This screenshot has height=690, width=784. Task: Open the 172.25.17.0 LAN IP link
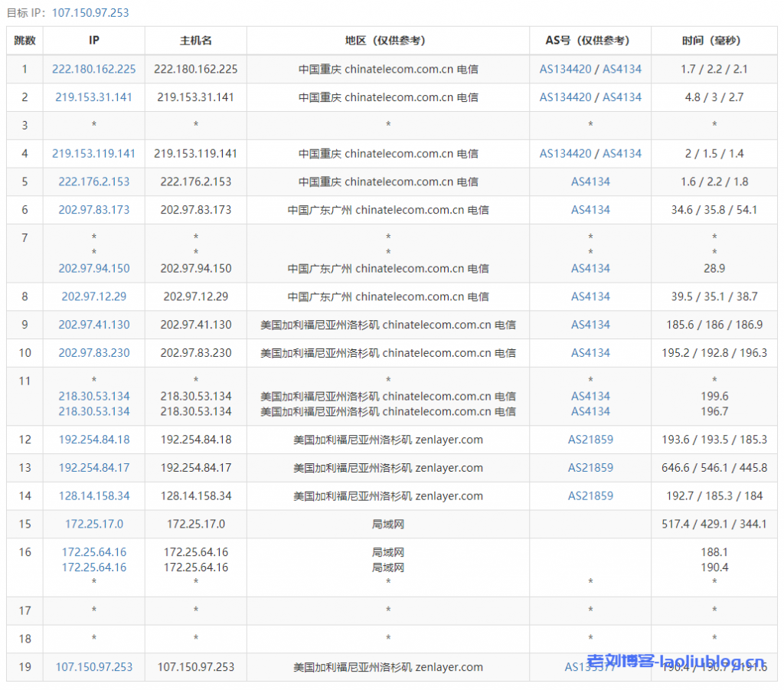click(94, 525)
